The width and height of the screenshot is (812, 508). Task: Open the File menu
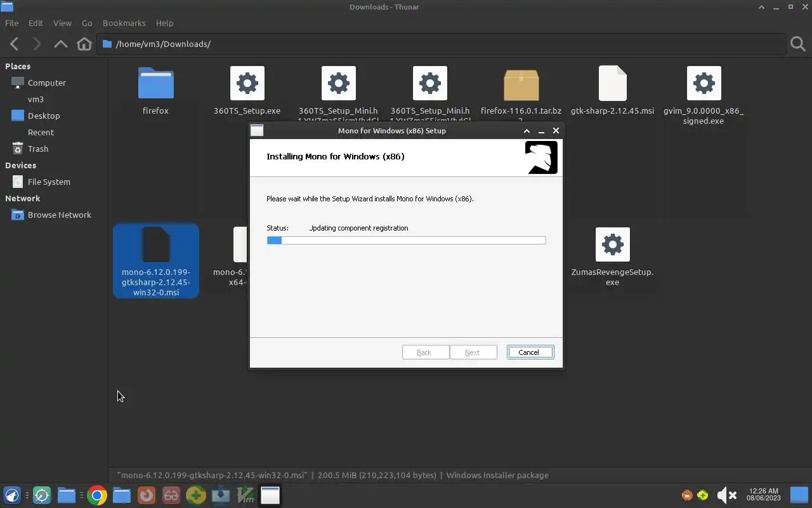tap(11, 23)
